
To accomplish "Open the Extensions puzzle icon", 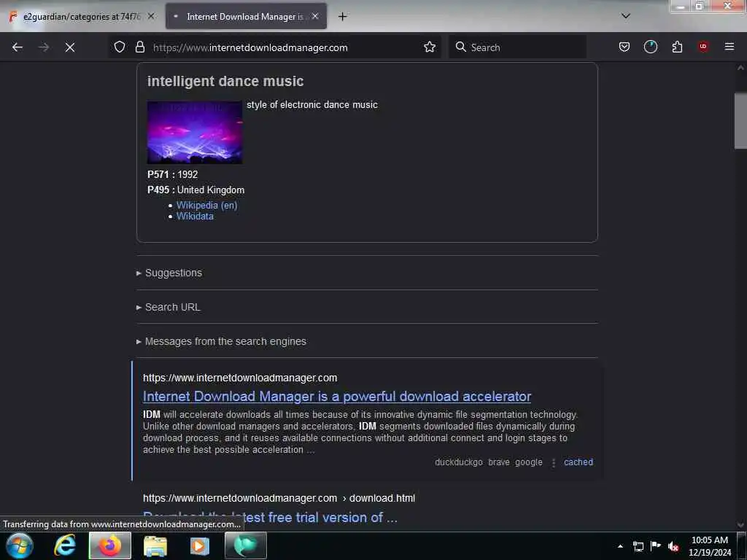I will pyautogui.click(x=677, y=47).
